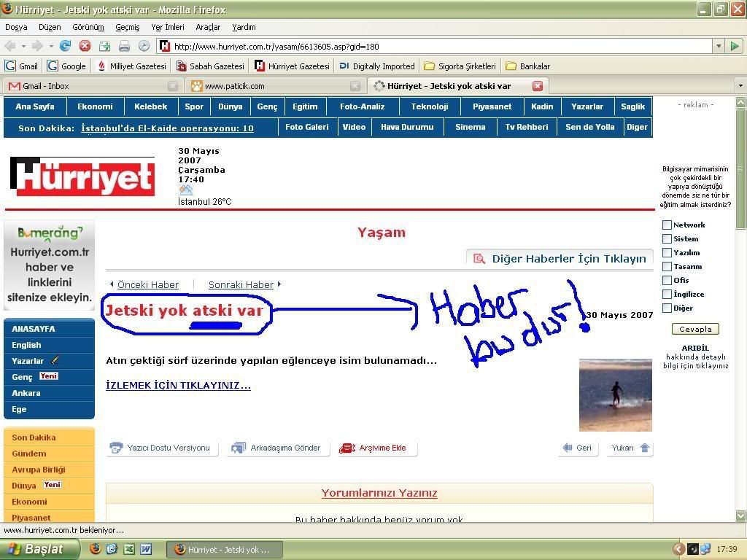Click the Cevapla poll button
This screenshot has height=560, width=747.
click(695, 329)
